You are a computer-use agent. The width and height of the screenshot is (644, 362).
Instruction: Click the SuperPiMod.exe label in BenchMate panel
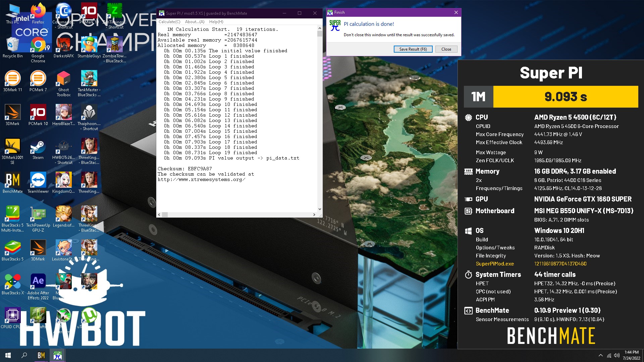pos(495,264)
